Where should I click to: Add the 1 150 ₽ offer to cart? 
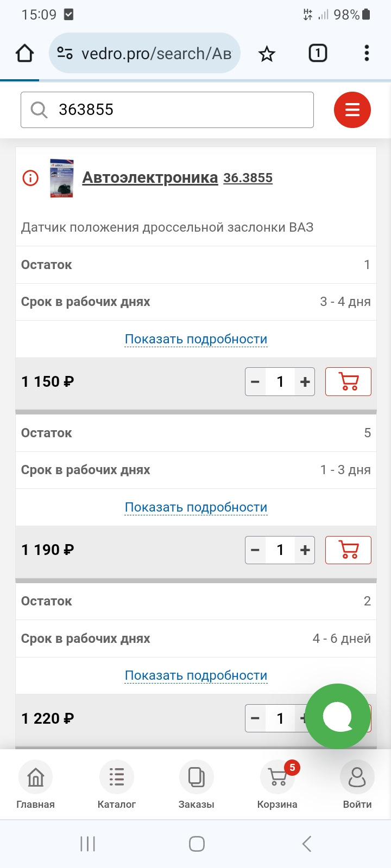(x=348, y=381)
